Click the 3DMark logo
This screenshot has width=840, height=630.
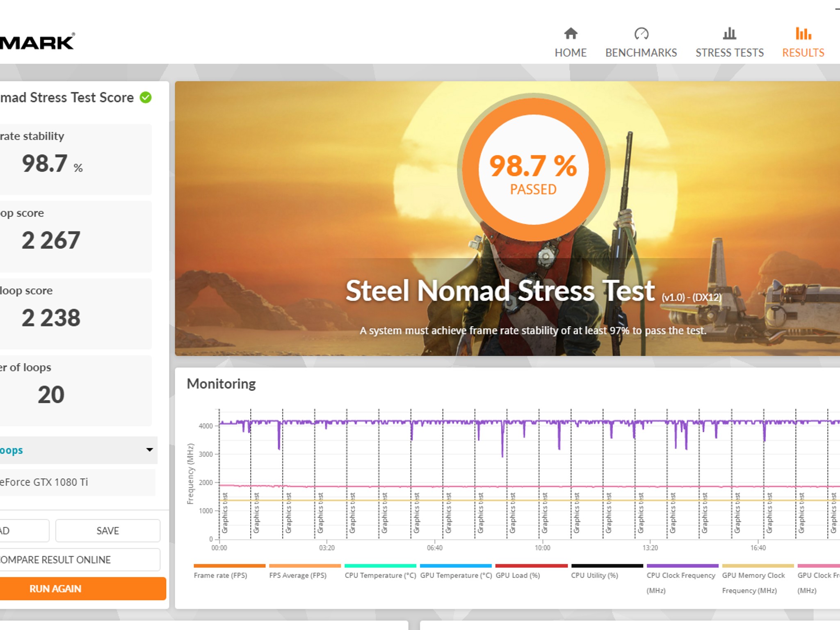click(37, 42)
